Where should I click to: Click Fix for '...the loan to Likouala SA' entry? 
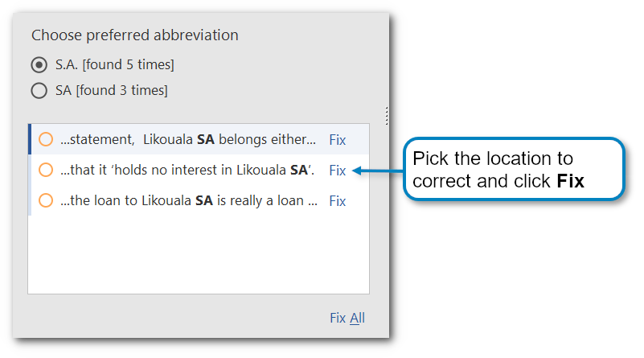[x=338, y=201]
